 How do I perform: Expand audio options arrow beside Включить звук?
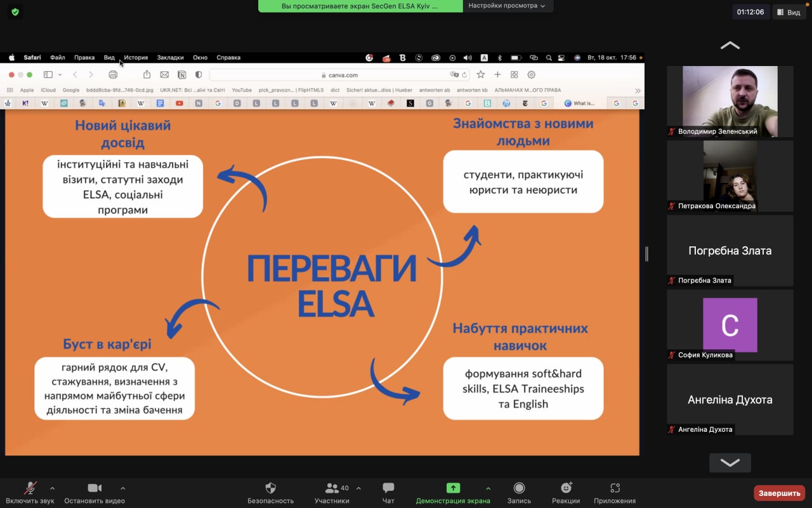(x=52, y=488)
